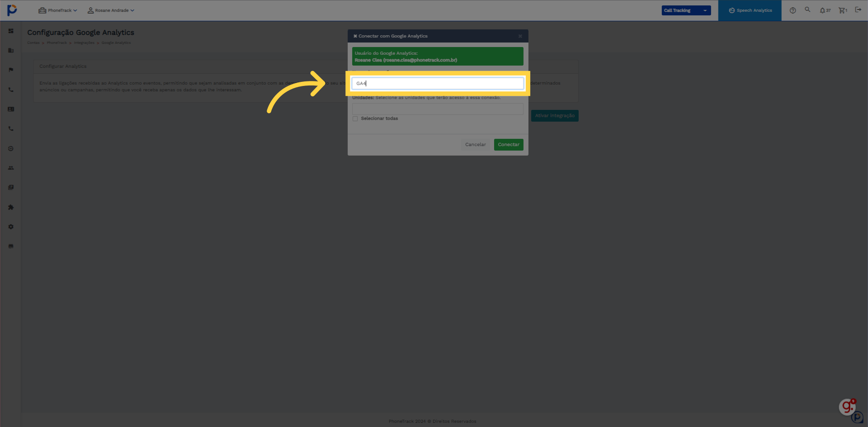
Task: Open the buildings icon in the sidebar
Action: click(11, 50)
